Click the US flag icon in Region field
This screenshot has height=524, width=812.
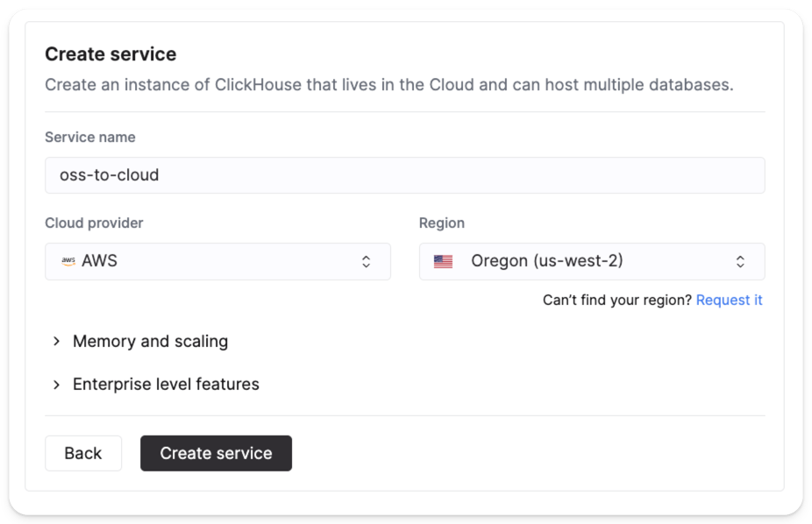[442, 260]
